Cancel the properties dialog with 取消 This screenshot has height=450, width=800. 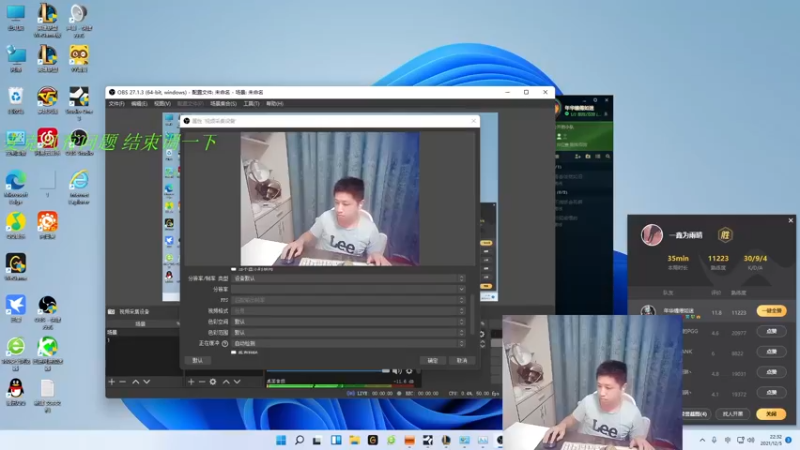[462, 360]
